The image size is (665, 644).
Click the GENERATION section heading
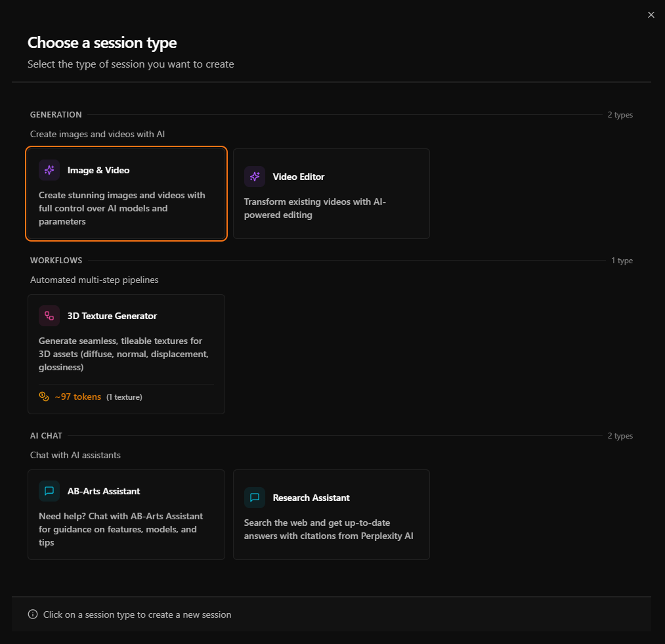pyautogui.click(x=56, y=115)
